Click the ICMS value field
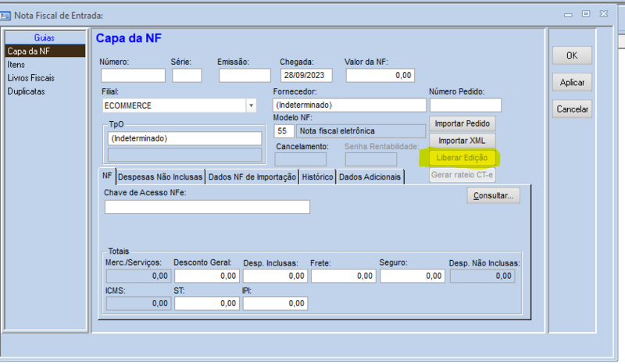Viewport: 625px width, 364px height. (139, 303)
